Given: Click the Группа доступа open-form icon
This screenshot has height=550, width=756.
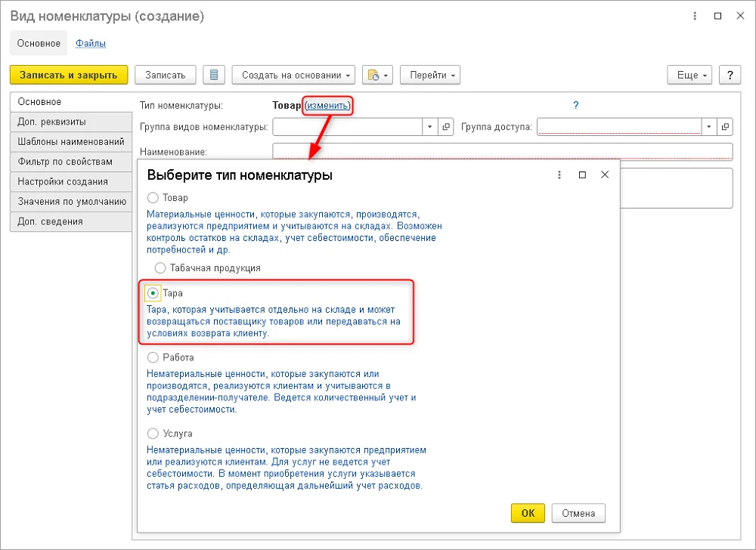Looking at the screenshot, I should coord(725,127).
